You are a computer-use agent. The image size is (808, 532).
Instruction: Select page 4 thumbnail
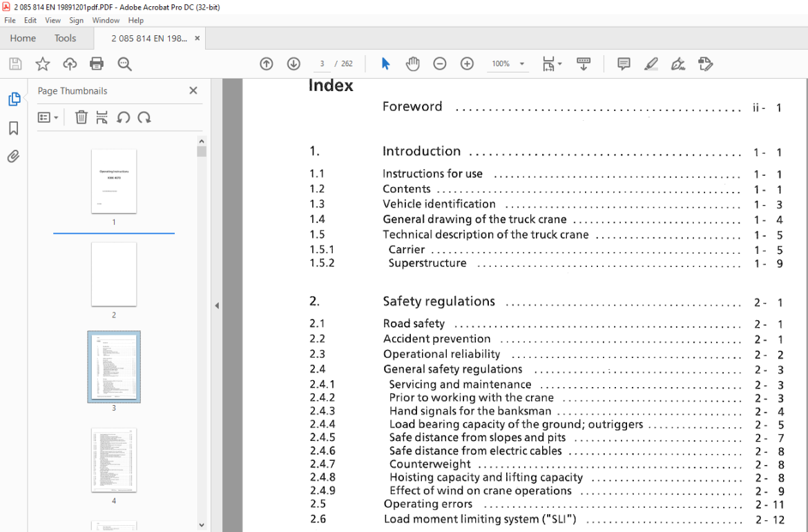114,460
